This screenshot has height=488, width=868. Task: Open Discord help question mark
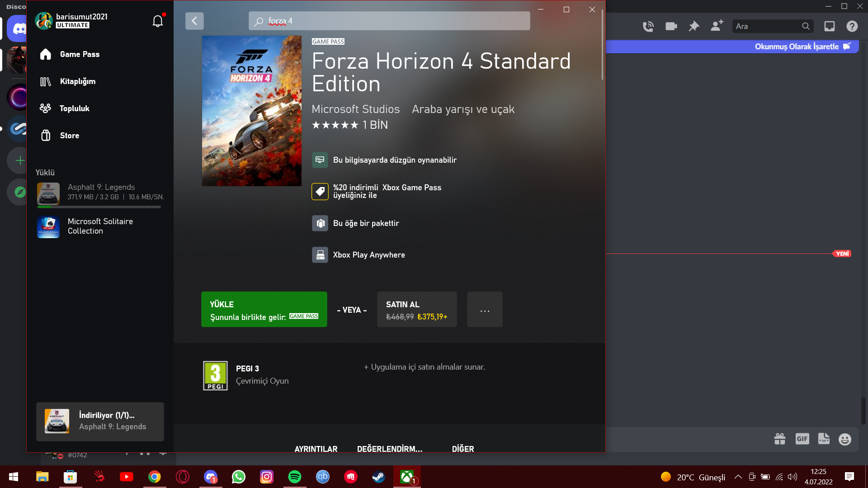click(852, 26)
